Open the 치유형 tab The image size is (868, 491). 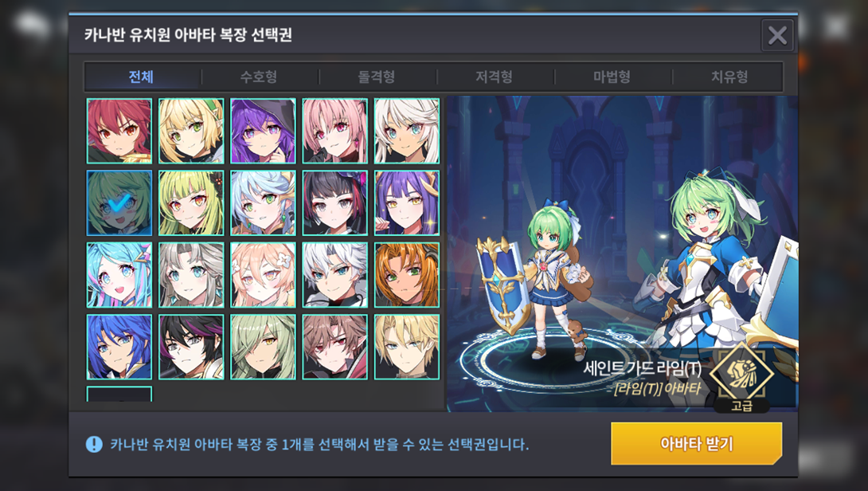tap(729, 77)
